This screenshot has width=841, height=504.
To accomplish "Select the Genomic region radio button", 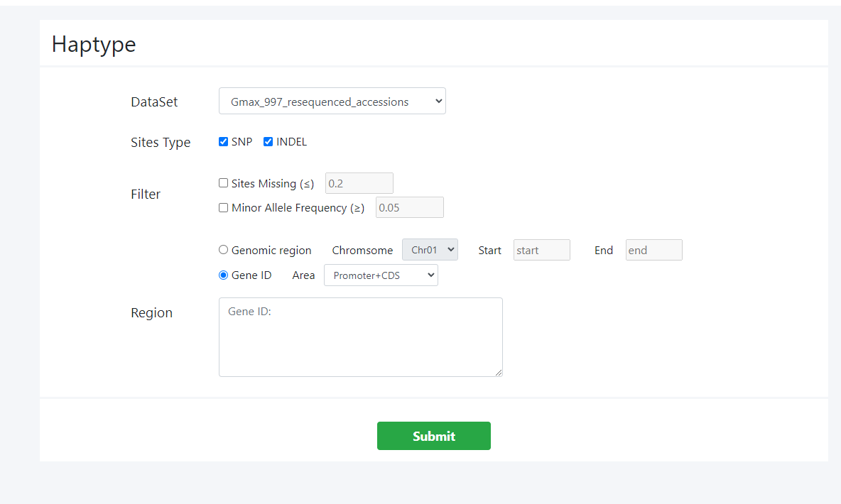I will (223, 250).
